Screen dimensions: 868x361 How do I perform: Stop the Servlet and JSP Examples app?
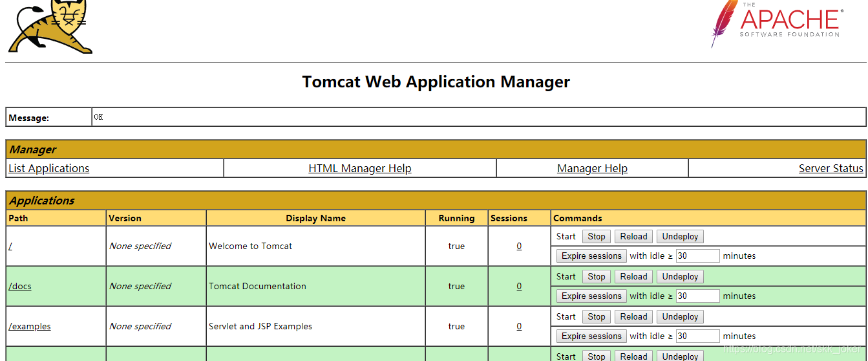pos(597,317)
